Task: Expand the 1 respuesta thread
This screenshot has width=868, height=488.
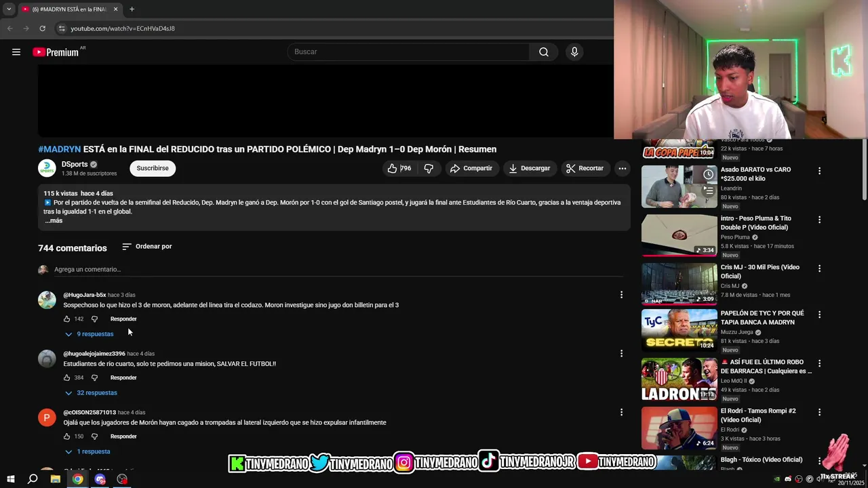Action: point(87,452)
